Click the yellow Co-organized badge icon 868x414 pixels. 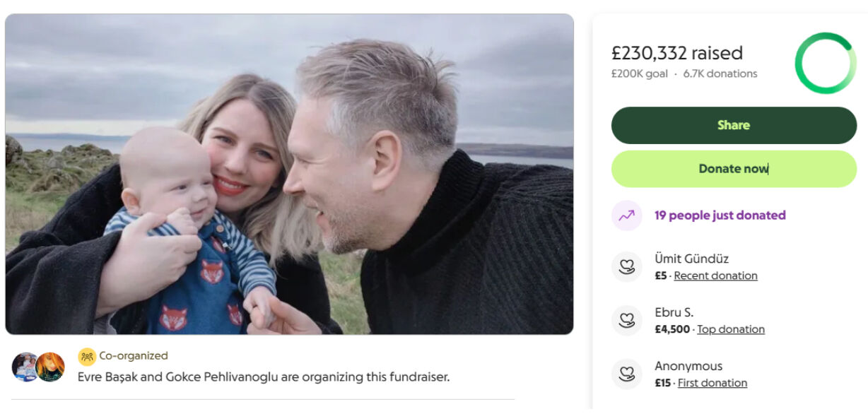tap(87, 356)
